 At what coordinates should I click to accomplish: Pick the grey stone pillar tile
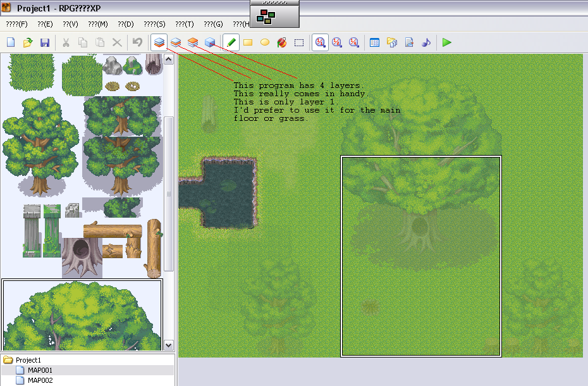32,231
